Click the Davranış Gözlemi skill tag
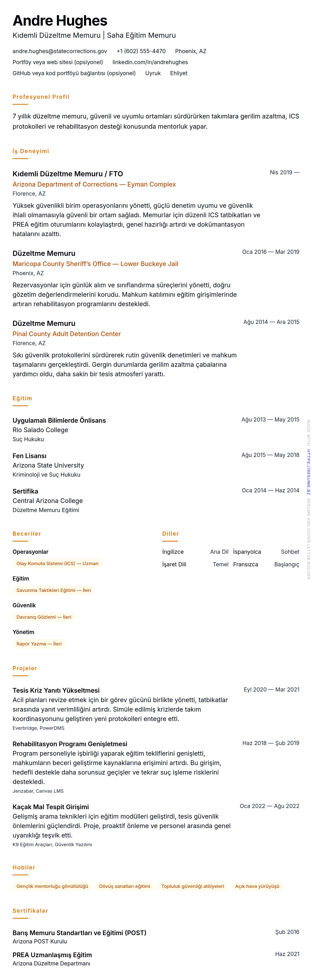Image resolution: width=312 pixels, height=980 pixels. tap(44, 617)
